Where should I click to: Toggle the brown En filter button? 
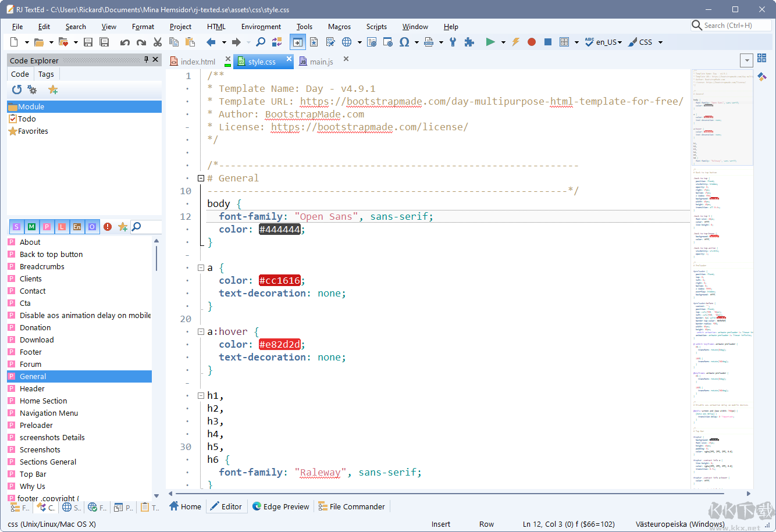(77, 227)
